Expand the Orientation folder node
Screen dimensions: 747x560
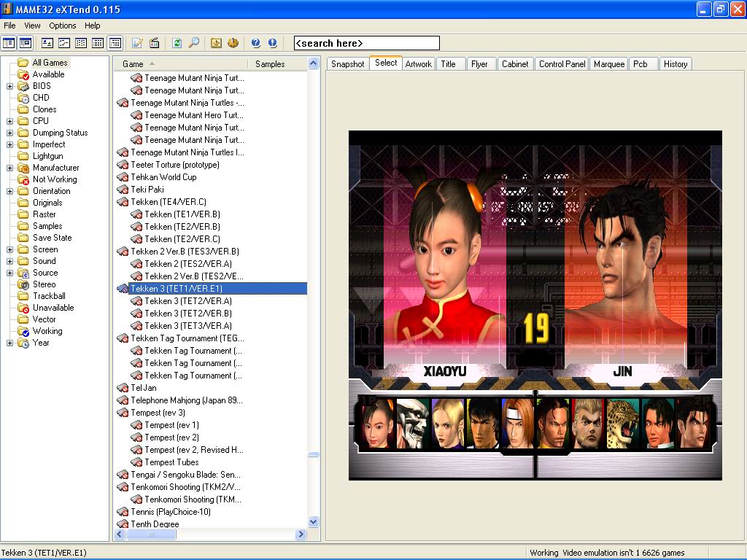(9, 192)
